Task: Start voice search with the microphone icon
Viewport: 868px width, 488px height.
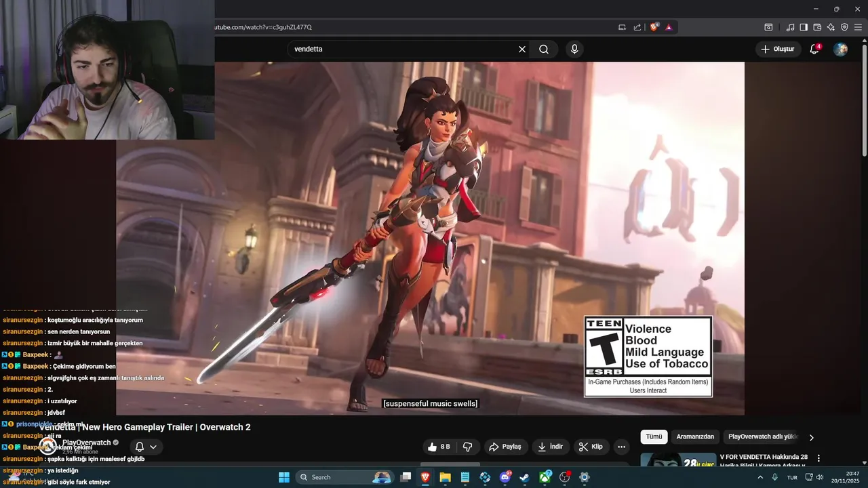Action: 574,49
